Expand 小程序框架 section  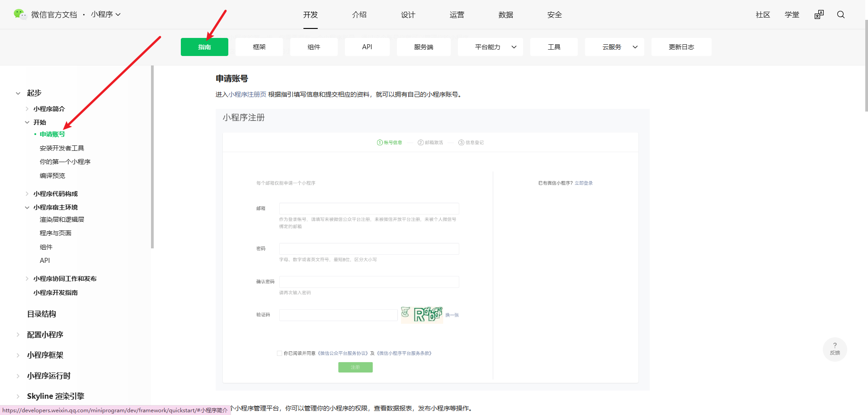[x=18, y=355]
